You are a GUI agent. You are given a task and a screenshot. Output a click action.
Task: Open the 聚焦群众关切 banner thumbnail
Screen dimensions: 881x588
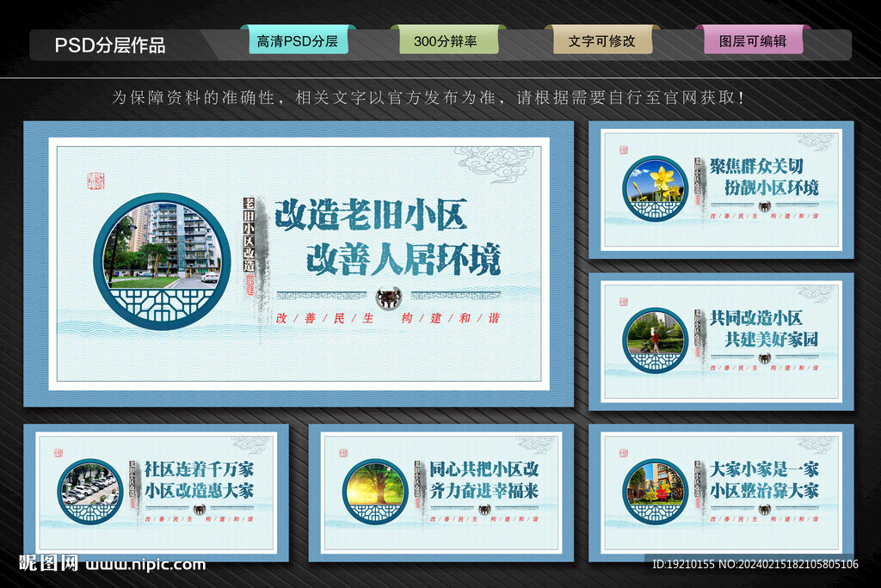point(721,190)
